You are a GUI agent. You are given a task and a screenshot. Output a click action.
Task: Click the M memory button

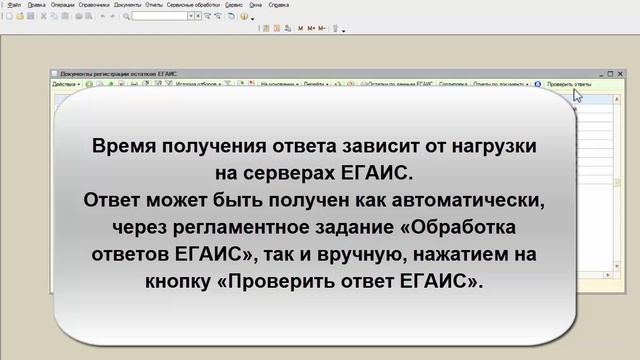(x=300, y=28)
